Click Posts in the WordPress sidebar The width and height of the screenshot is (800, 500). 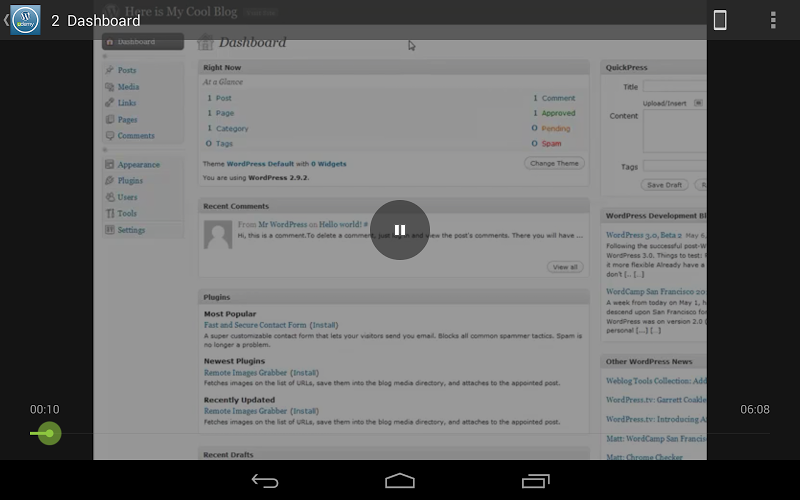click(127, 70)
